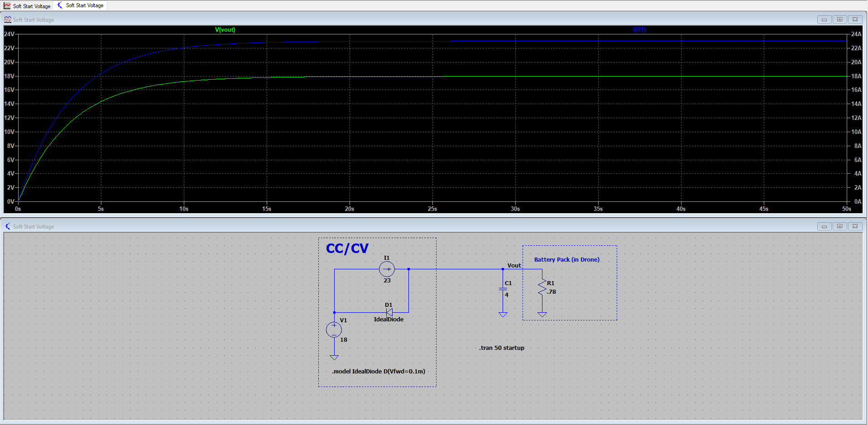Screen dimensions: 868x425
Task: Click the 10s label on time axis
Action: click(x=184, y=209)
